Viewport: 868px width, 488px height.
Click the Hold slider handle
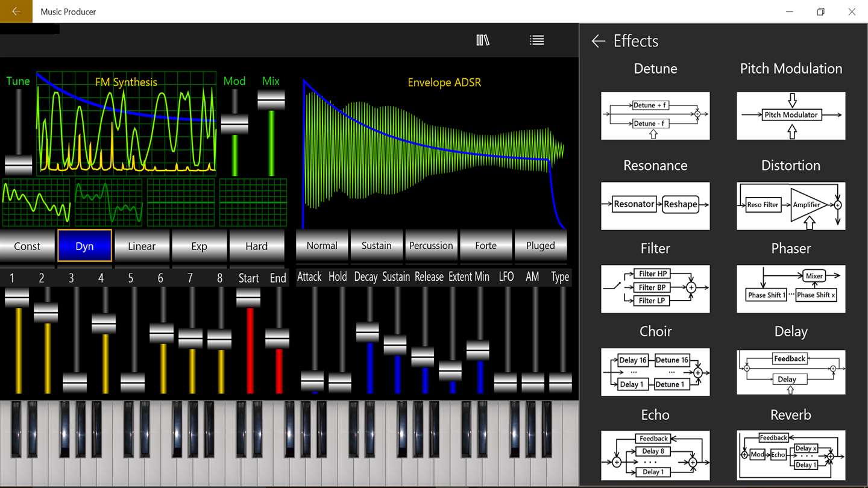(x=340, y=383)
